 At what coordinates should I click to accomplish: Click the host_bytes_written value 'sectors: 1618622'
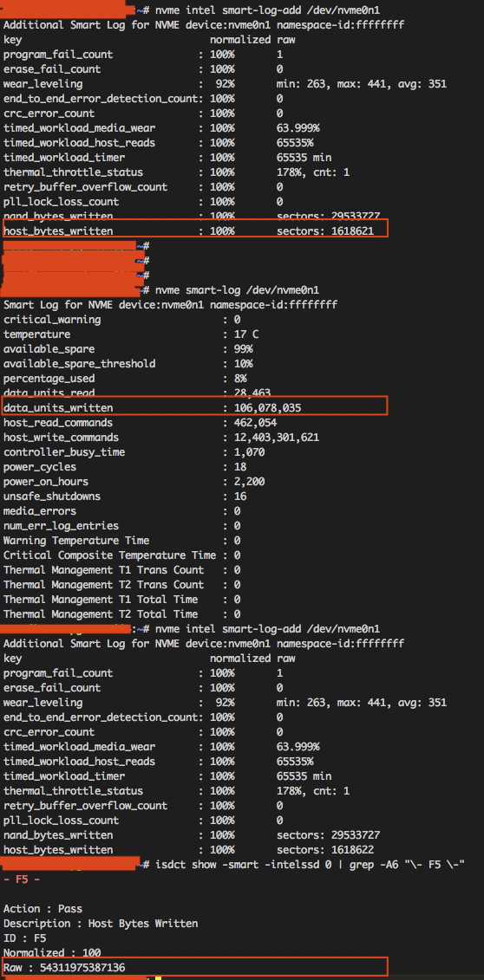(325, 850)
